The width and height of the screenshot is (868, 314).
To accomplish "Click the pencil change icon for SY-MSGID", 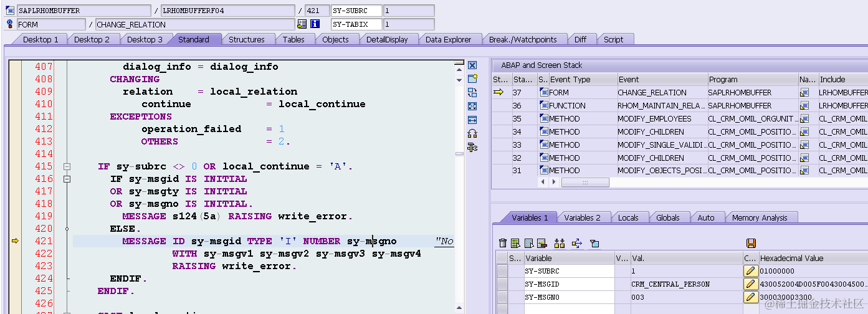I will pyautogui.click(x=750, y=284).
